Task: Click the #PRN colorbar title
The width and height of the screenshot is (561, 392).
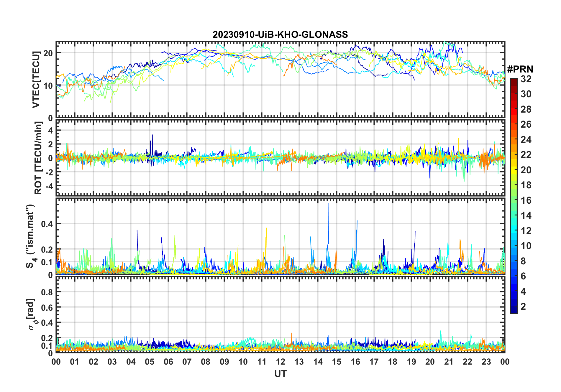Action: [520, 69]
